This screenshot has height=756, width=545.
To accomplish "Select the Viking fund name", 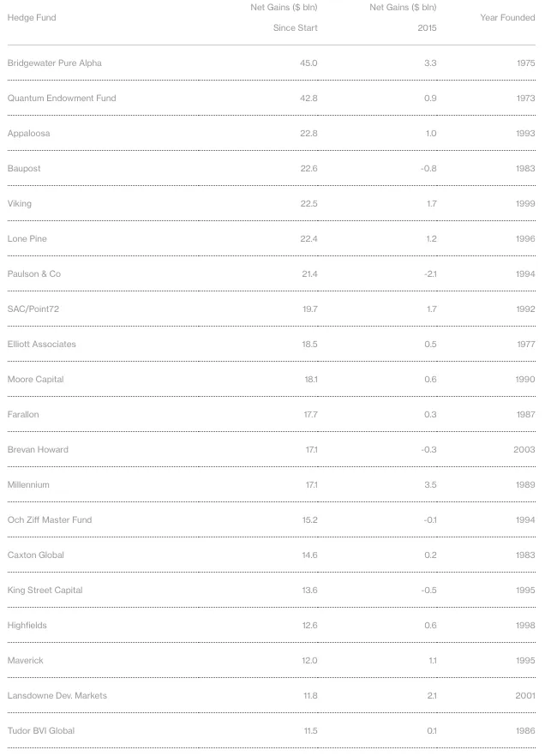I will (x=19, y=204).
